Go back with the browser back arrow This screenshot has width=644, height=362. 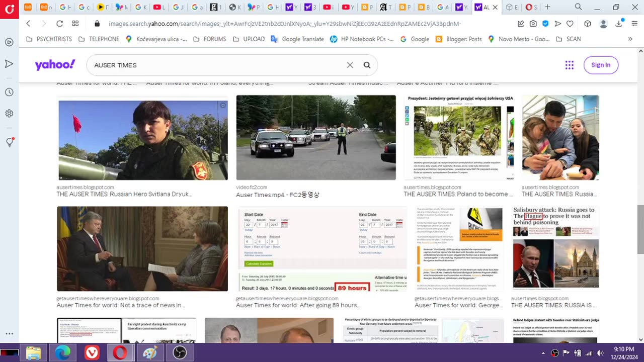point(28,24)
